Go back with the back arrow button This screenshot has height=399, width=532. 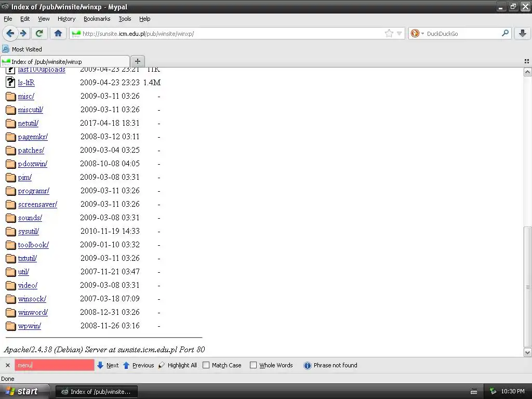pos(10,33)
